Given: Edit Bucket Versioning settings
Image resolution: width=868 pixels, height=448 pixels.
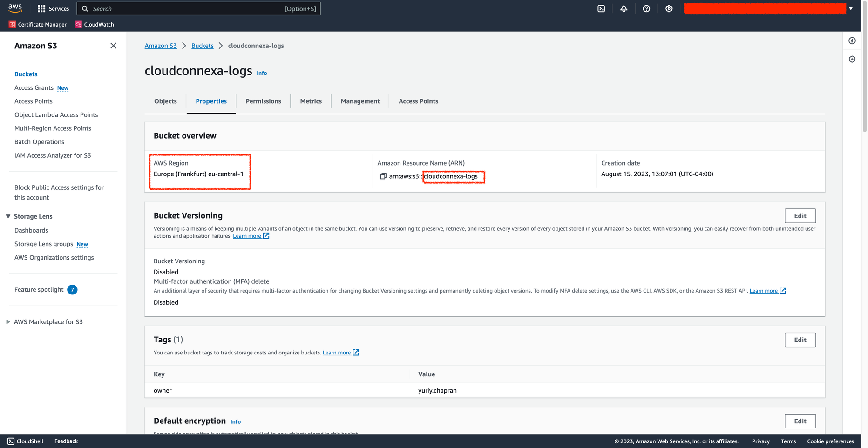Looking at the screenshot, I should pos(800,215).
